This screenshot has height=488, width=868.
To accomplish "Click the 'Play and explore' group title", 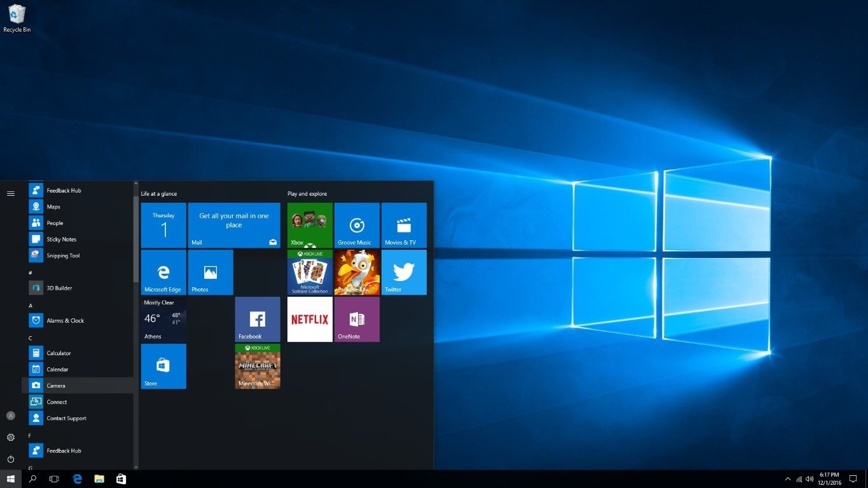I will coord(307,193).
